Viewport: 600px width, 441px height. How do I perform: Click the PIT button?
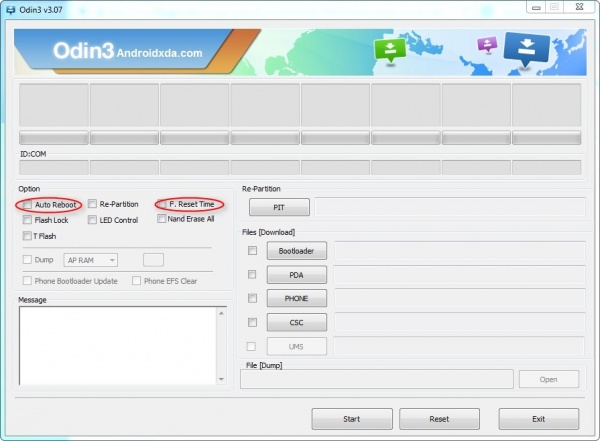click(279, 207)
